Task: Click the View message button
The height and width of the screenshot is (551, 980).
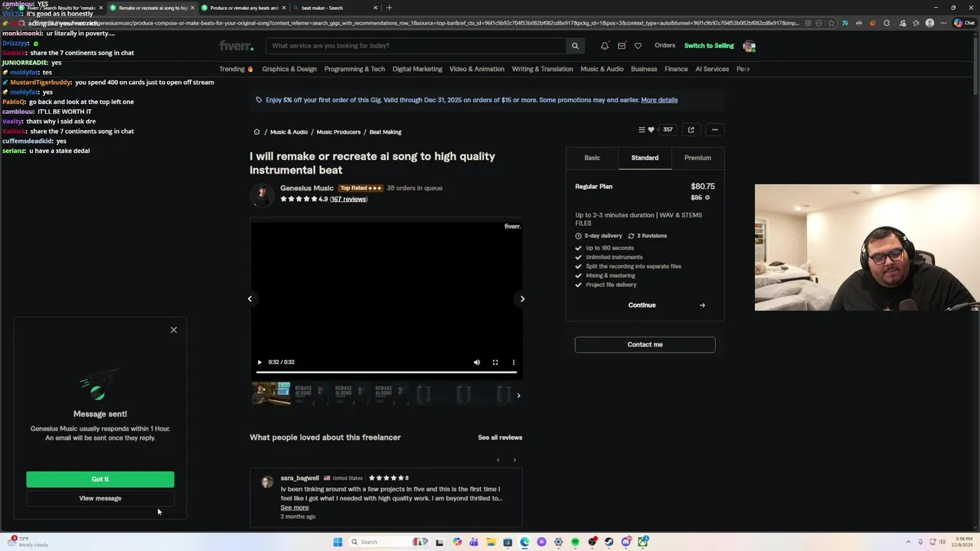Action: 100,498
